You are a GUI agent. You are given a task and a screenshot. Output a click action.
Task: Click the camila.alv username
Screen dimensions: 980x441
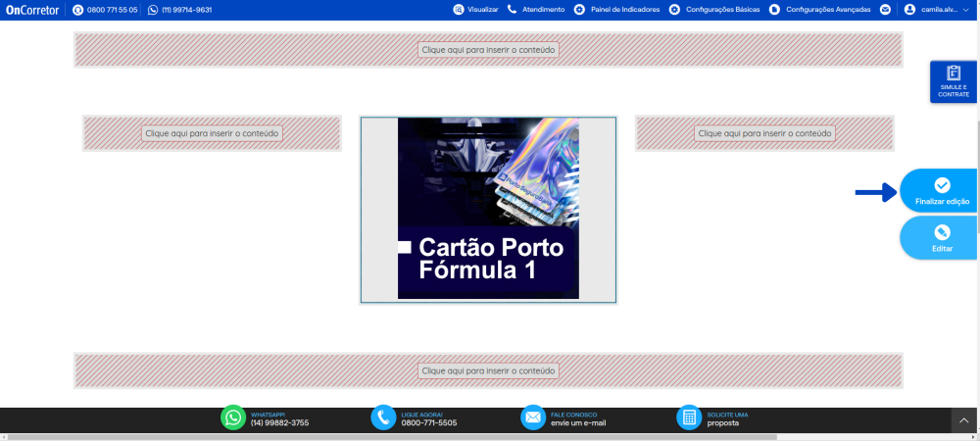pos(940,10)
